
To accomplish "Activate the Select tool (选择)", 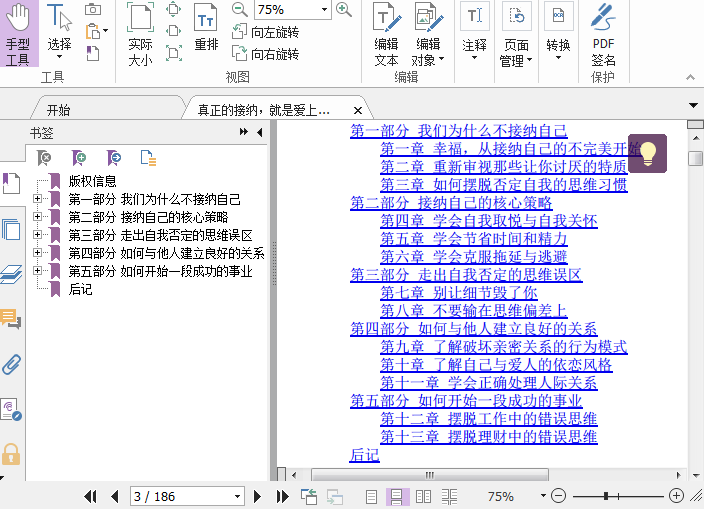I will pos(59,32).
